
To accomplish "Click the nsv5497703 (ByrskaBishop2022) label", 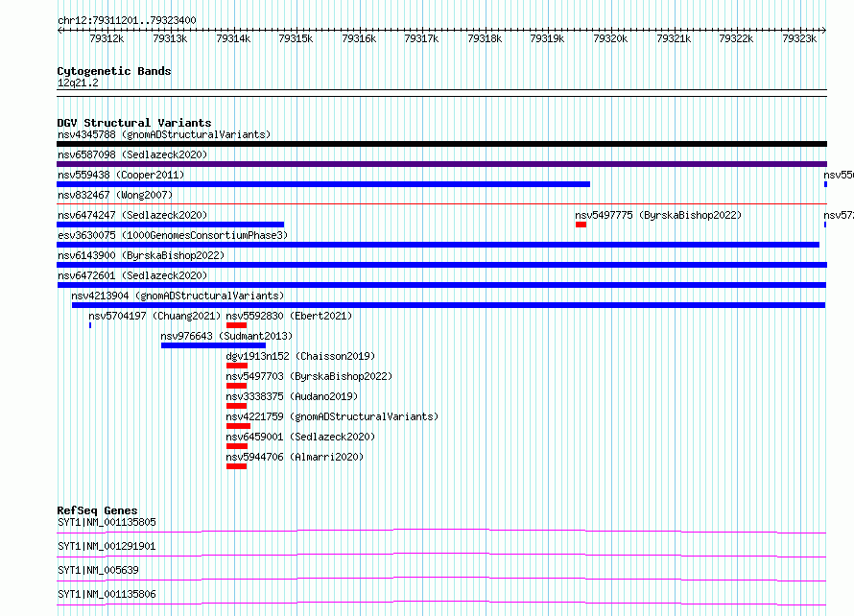I will point(309,376).
